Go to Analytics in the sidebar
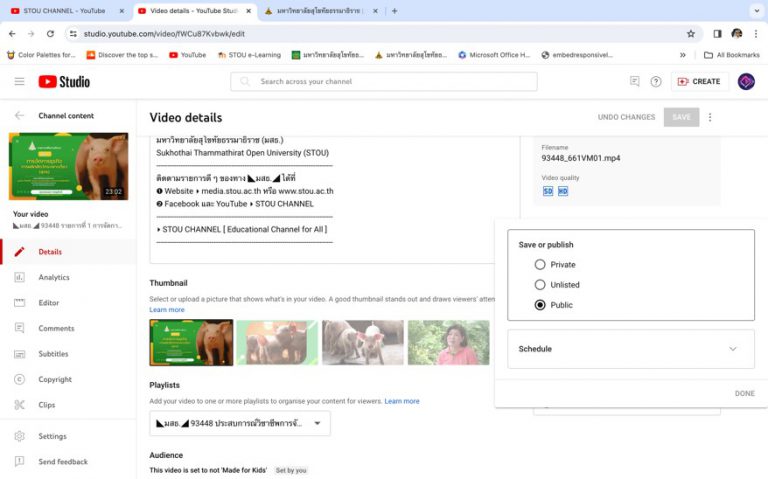 [54, 277]
